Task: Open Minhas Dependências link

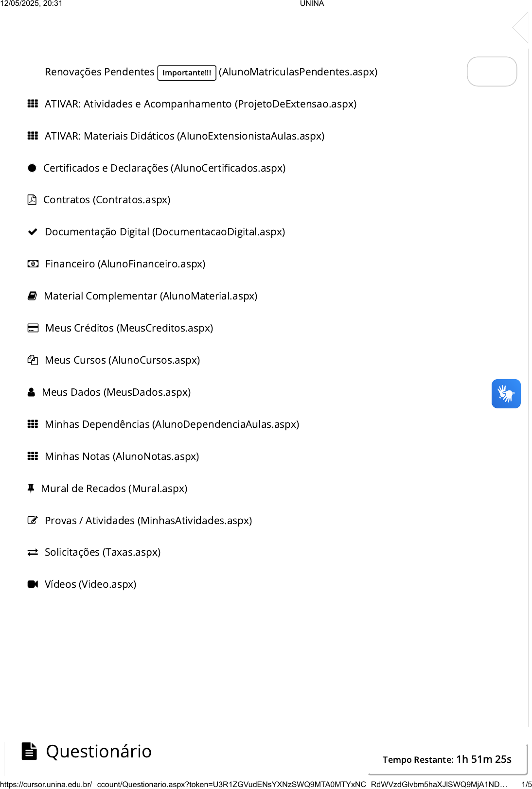Action: coord(171,424)
